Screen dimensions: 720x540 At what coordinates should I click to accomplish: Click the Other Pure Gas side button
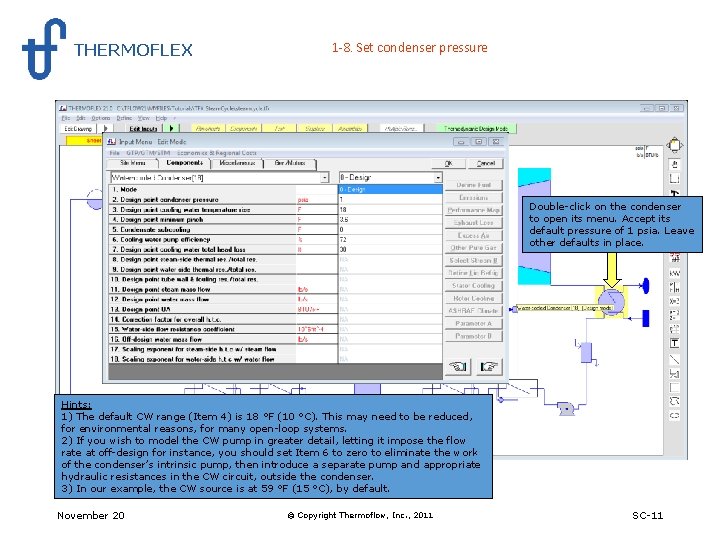(x=473, y=248)
